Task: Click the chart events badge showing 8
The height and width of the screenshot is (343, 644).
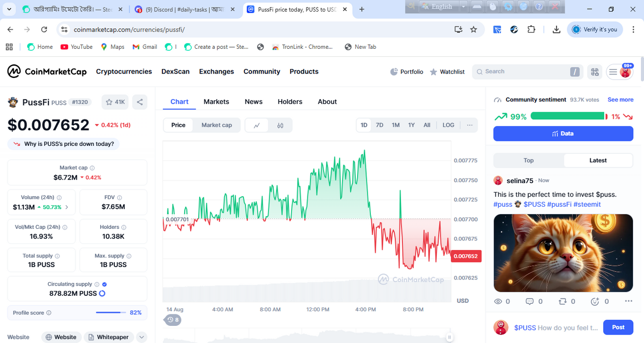Action: click(173, 319)
